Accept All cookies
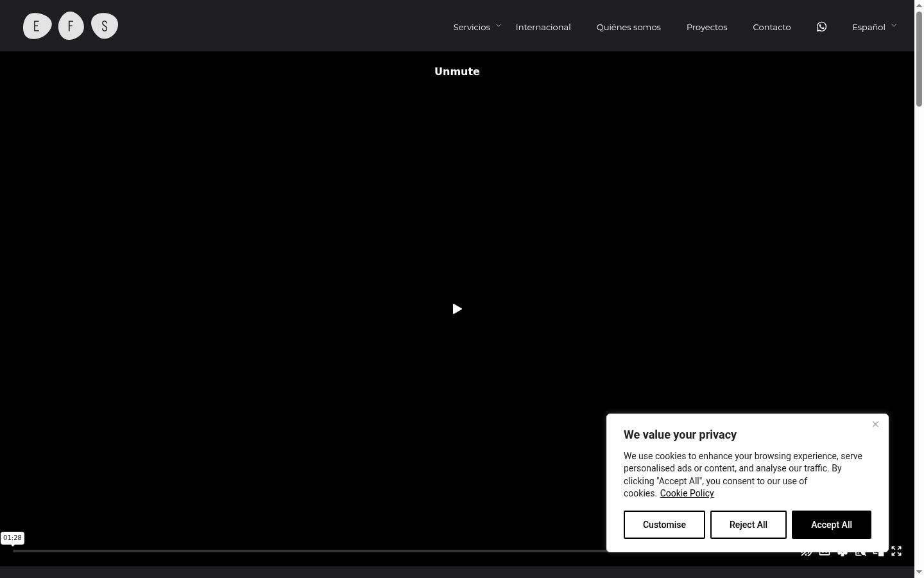Image resolution: width=924 pixels, height=578 pixels. (x=832, y=525)
